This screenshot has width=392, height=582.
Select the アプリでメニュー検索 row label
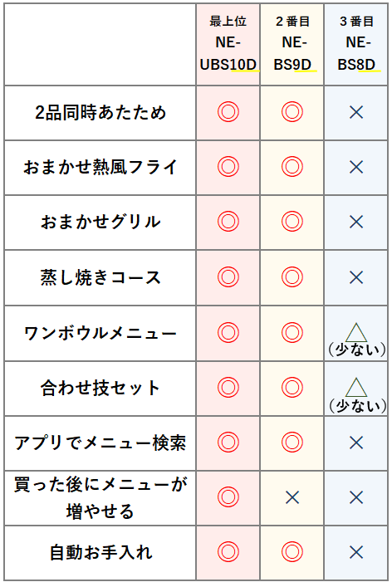100,443
